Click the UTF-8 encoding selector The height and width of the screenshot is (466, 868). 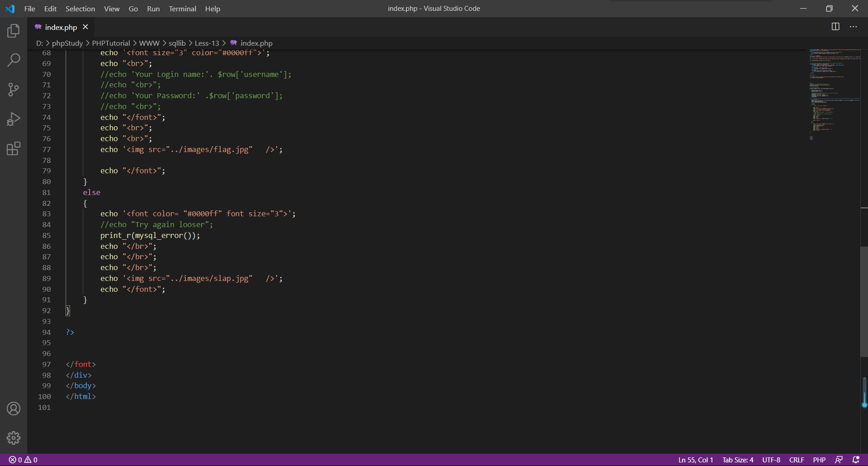[771, 460]
